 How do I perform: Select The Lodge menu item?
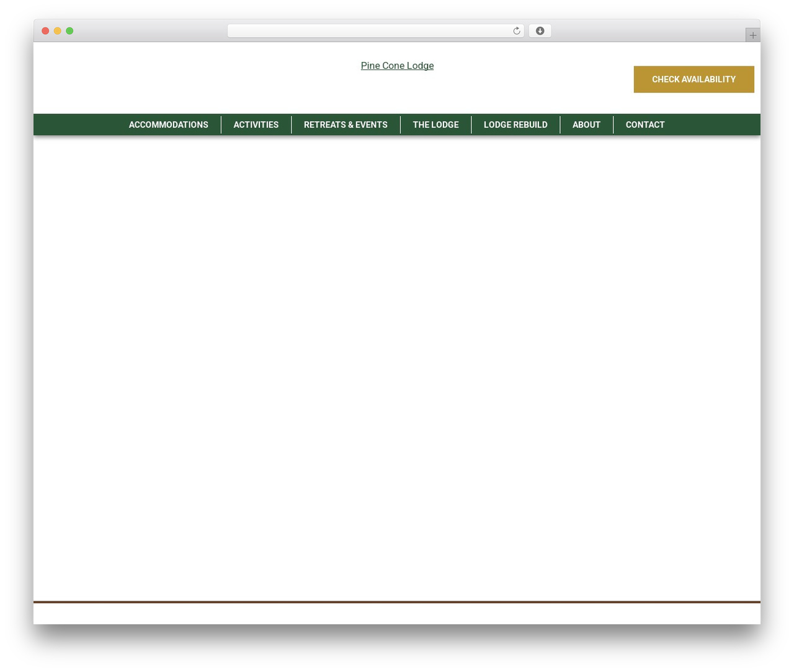click(x=436, y=125)
